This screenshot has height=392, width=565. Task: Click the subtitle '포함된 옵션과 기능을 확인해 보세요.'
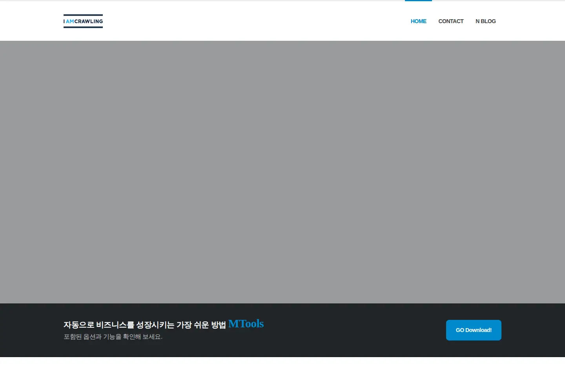pos(113,337)
